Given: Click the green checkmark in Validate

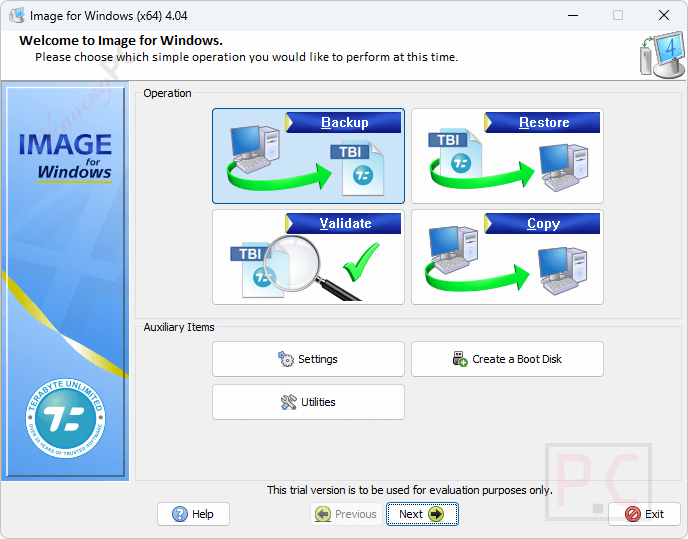Looking at the screenshot, I should 361,262.
